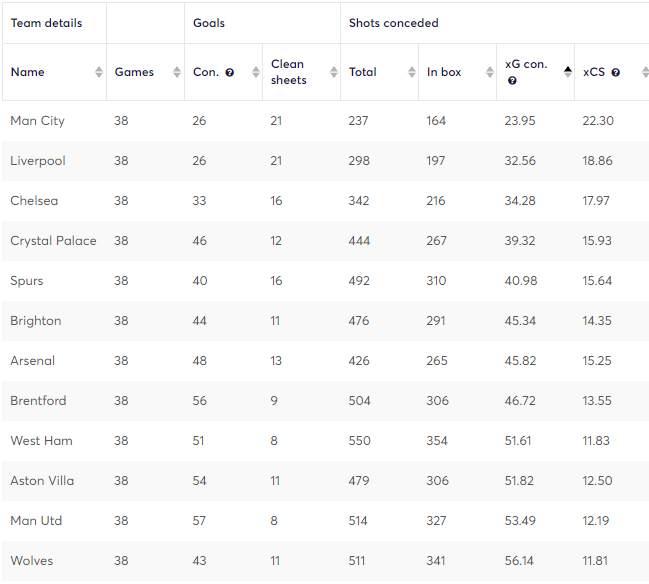Click Total column sort arrows
This screenshot has width=649, height=584.
pyautogui.click(x=411, y=72)
